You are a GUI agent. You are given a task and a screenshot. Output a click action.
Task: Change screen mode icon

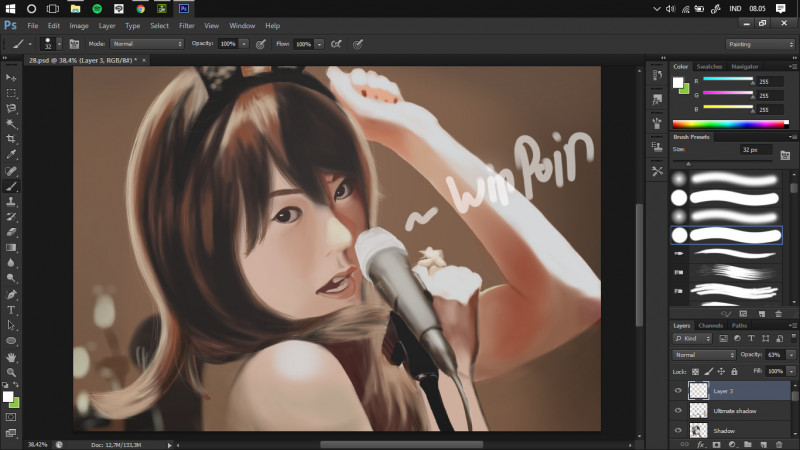click(x=11, y=433)
